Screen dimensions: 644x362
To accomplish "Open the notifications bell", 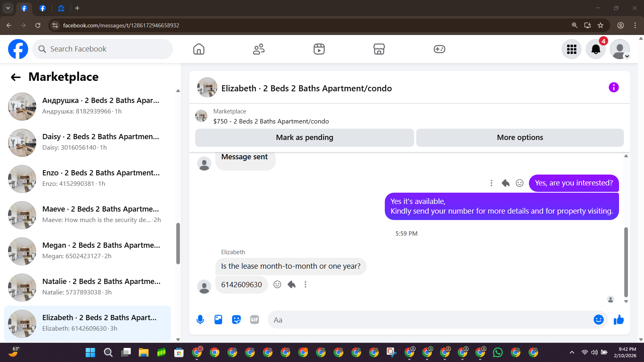I will [x=596, y=49].
